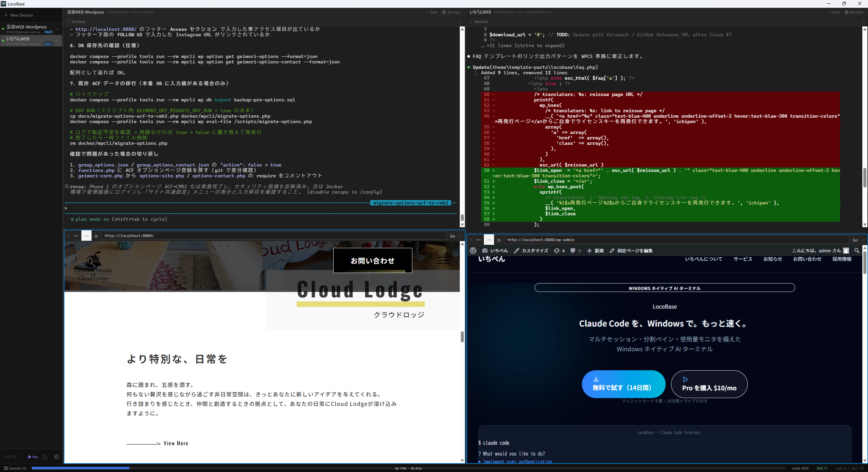Open WordPress logo menu in admin bar
Viewport: 868px width, 472px height.
(x=473, y=251)
